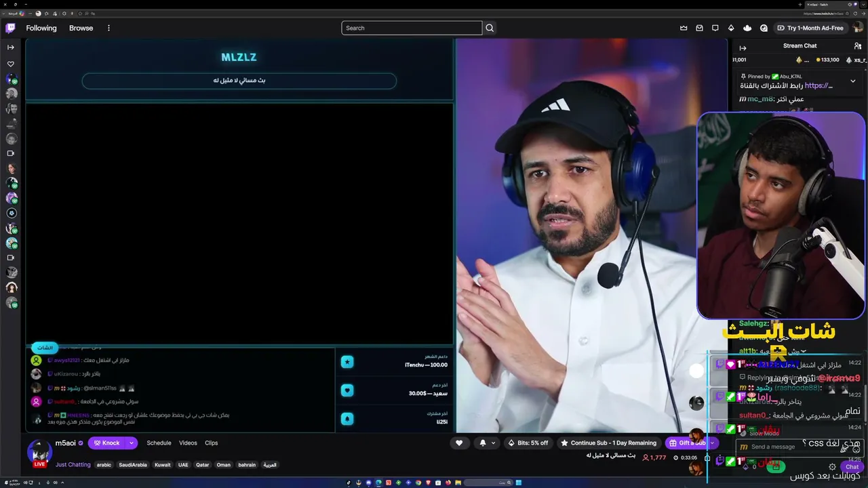Select the arabic tag

[x=104, y=465]
